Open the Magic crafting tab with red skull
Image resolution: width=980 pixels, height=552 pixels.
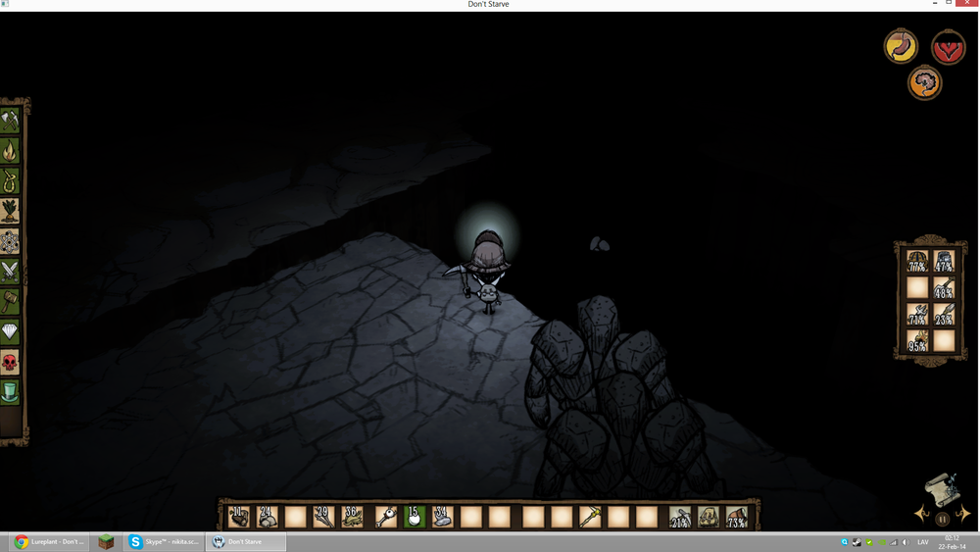(10, 362)
